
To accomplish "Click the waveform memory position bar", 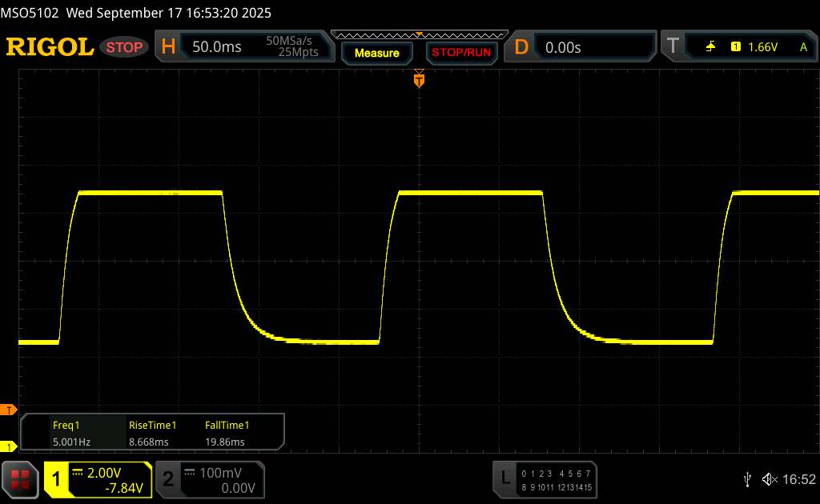I will coord(419,34).
